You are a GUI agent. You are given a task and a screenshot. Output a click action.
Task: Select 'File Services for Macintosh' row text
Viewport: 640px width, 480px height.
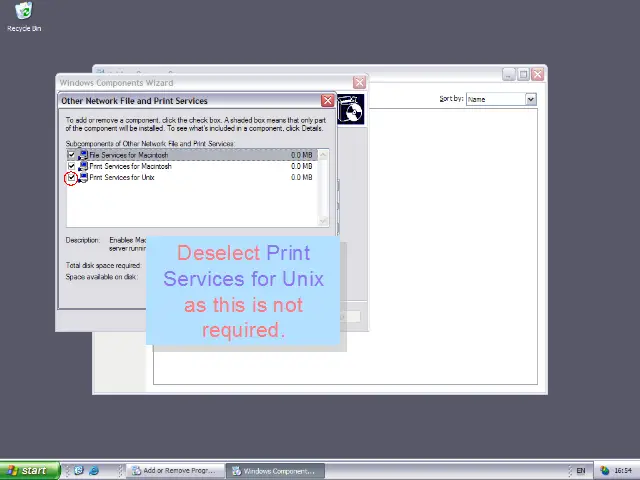point(129,155)
